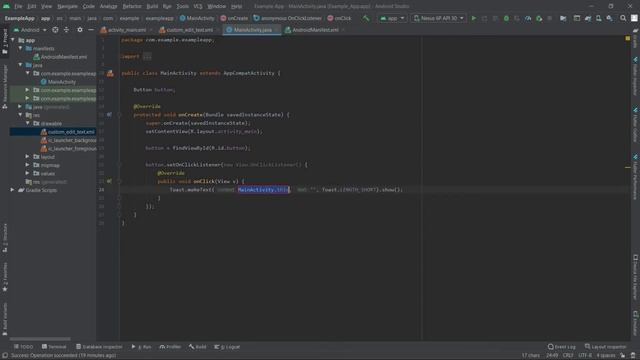Click the onCreate breadcrumb in navigation bar
Image resolution: width=640 pixels, height=360 pixels.
tap(235, 18)
